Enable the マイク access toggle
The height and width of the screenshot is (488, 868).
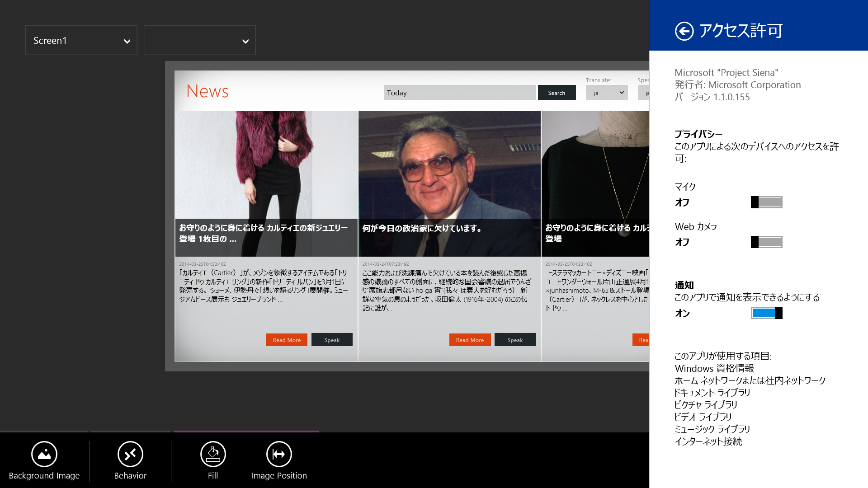[766, 202]
